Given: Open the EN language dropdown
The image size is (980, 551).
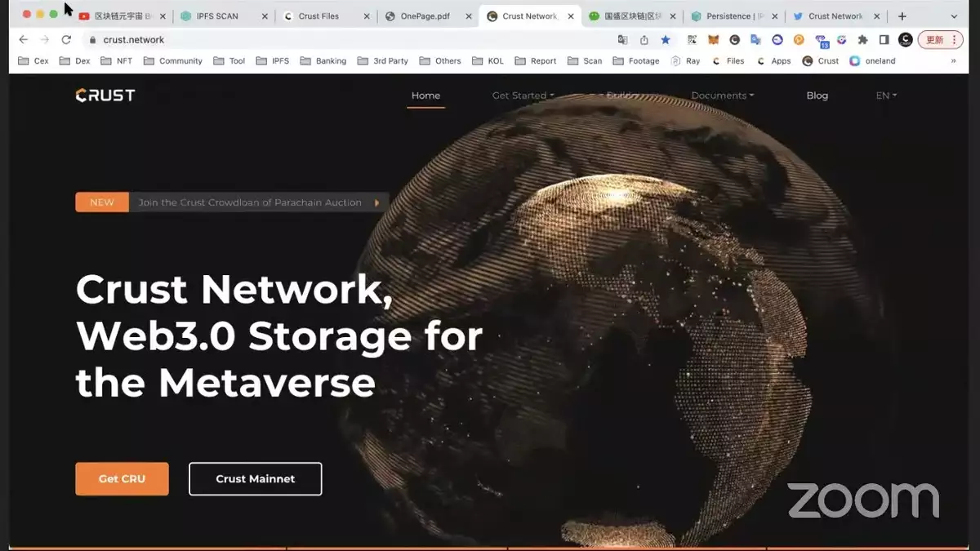Looking at the screenshot, I should (x=886, y=96).
